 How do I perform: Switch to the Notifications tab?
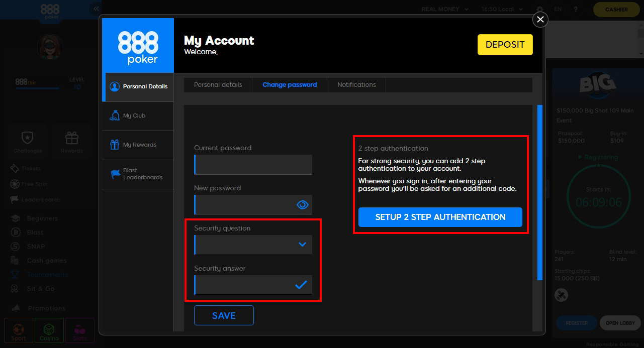[x=356, y=85]
